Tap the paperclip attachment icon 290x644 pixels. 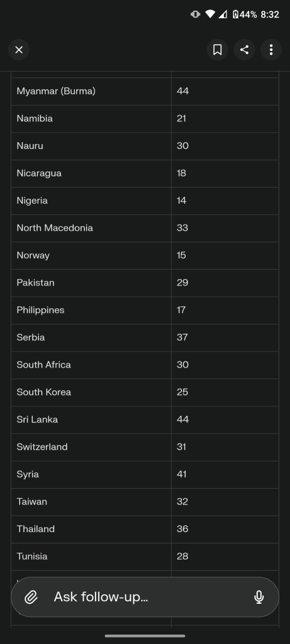tap(31, 597)
